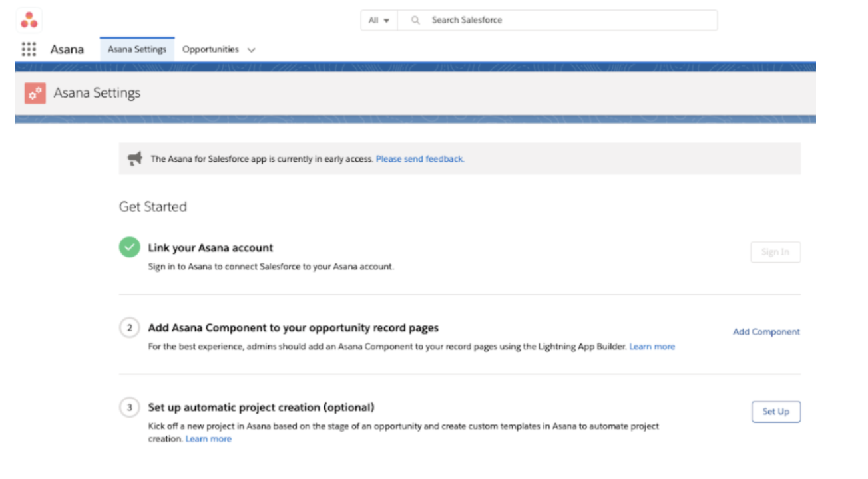Click the step 3 circle icon
This screenshot has width=868, height=479.
tap(130, 407)
